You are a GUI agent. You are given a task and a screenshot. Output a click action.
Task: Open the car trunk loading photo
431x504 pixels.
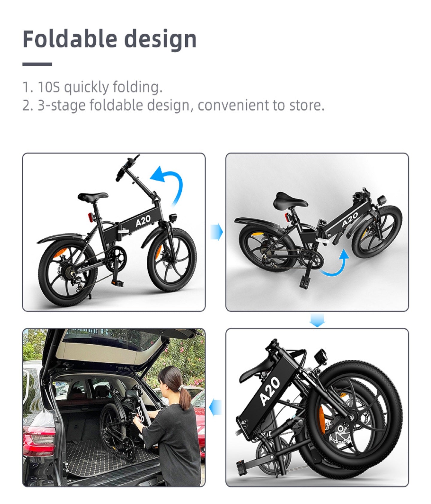(114, 407)
